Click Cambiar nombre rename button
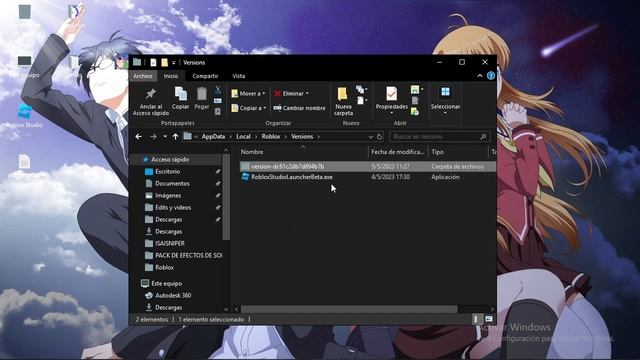Screen dimensions: 640x360 300,108
